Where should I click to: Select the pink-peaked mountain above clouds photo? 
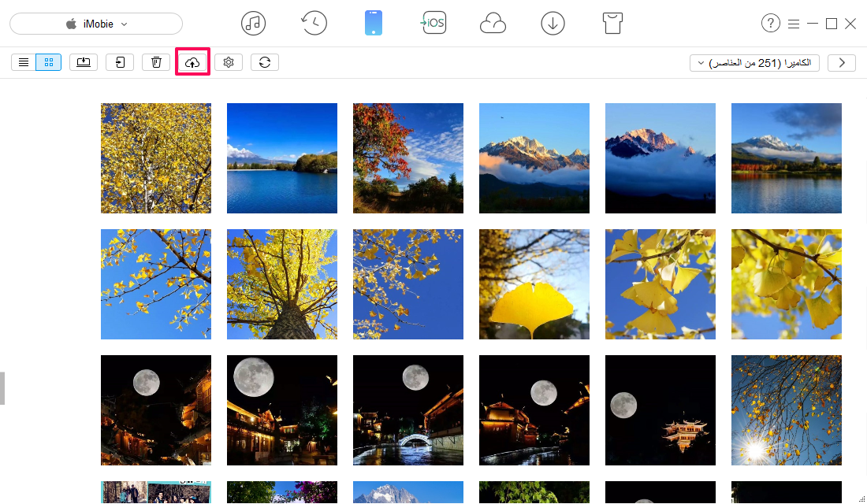tap(660, 158)
